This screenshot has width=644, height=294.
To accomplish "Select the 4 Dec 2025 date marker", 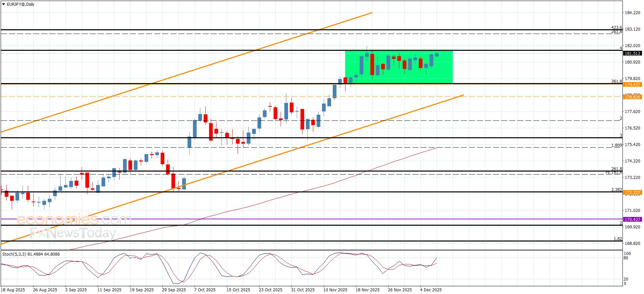I will click(x=431, y=290).
